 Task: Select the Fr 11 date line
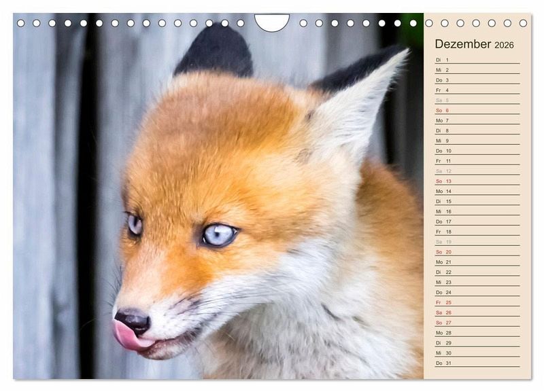point(477,161)
